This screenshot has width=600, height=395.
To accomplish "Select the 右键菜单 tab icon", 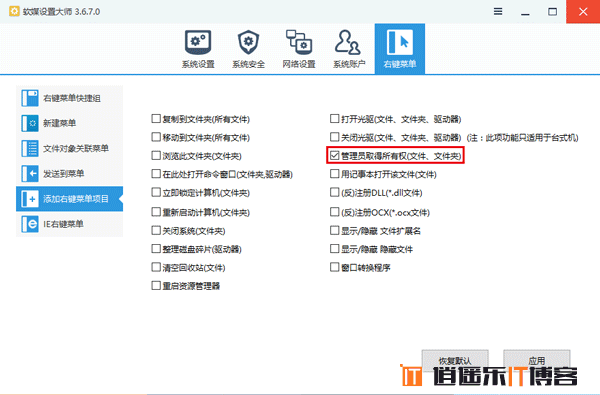I will (400, 42).
